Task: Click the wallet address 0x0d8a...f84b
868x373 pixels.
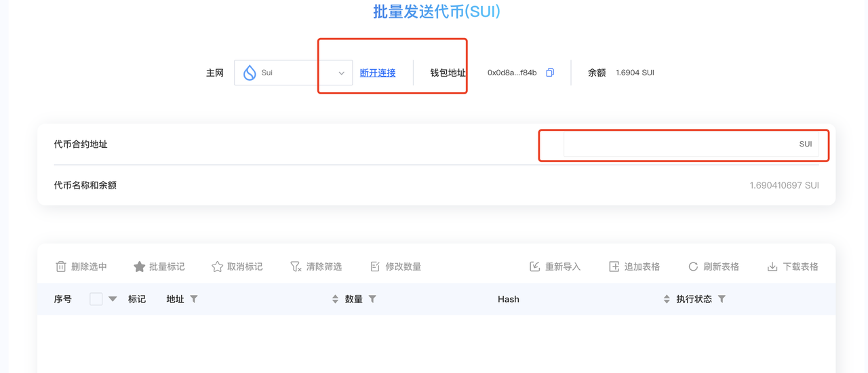Action: 512,73
